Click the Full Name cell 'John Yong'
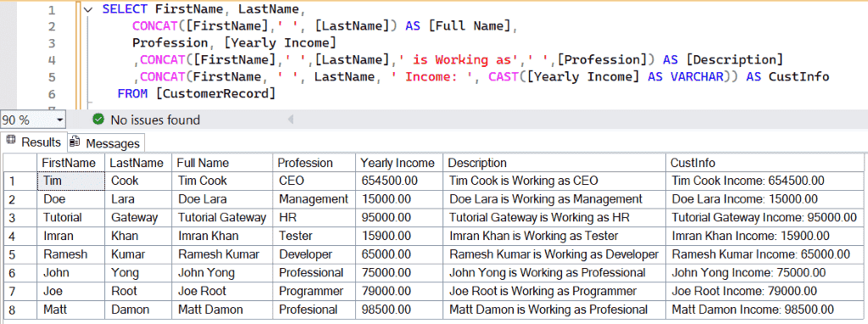The width and height of the screenshot is (868, 324). (x=222, y=272)
